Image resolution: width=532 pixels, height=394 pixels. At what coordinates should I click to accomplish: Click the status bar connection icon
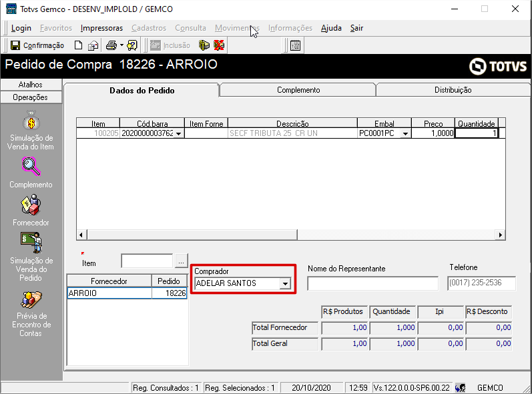click(x=460, y=387)
